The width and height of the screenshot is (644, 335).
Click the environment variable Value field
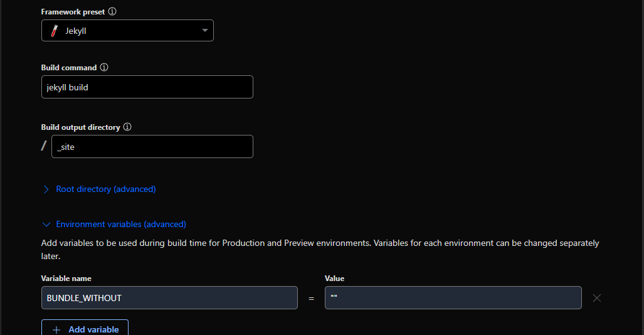pos(453,298)
